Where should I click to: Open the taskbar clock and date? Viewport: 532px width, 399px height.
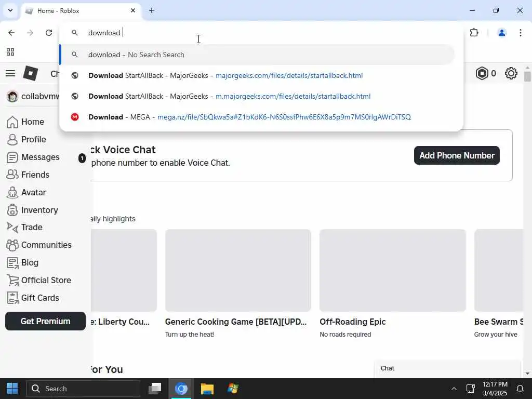tap(495, 389)
